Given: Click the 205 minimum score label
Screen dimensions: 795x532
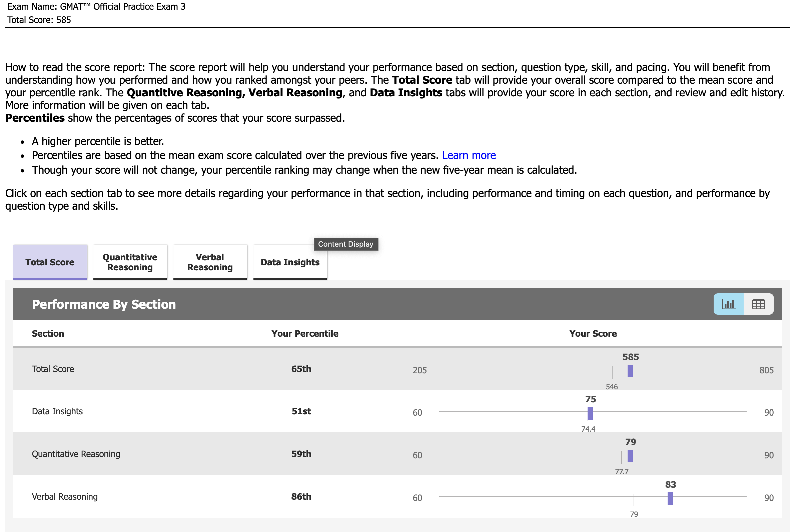Looking at the screenshot, I should pos(420,370).
